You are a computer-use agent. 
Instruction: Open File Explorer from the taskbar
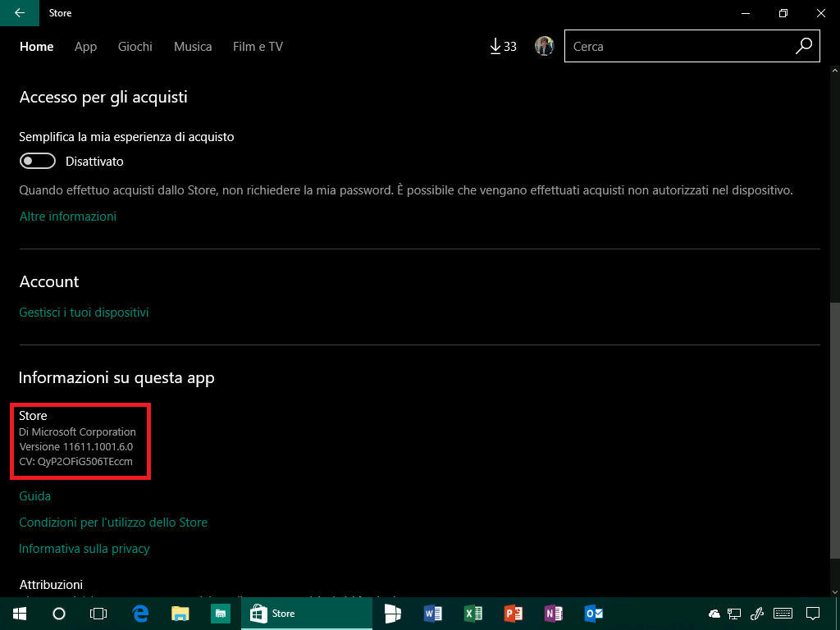tap(180, 614)
